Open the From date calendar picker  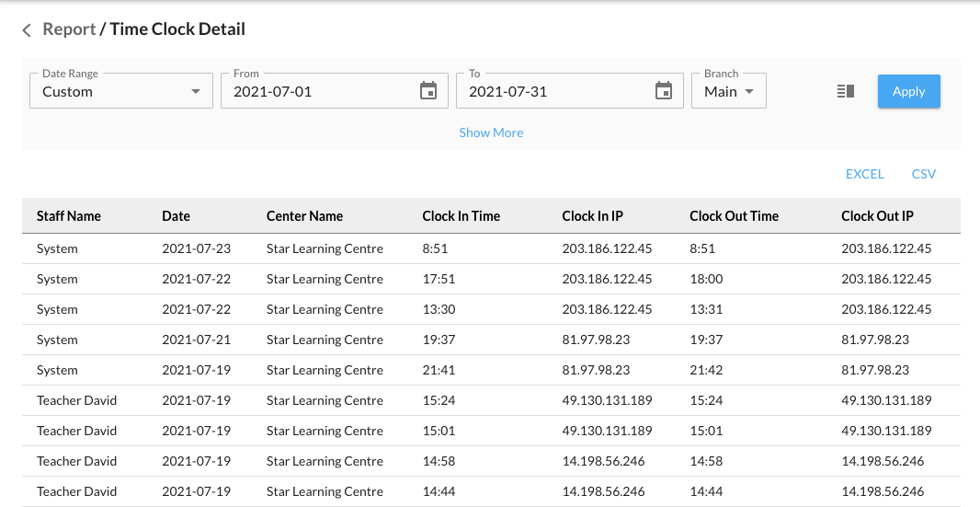[x=427, y=91]
